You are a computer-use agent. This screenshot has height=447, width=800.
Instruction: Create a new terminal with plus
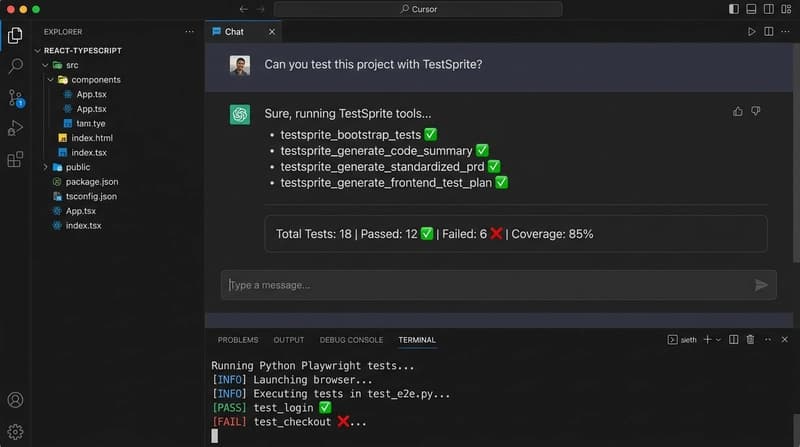point(708,340)
